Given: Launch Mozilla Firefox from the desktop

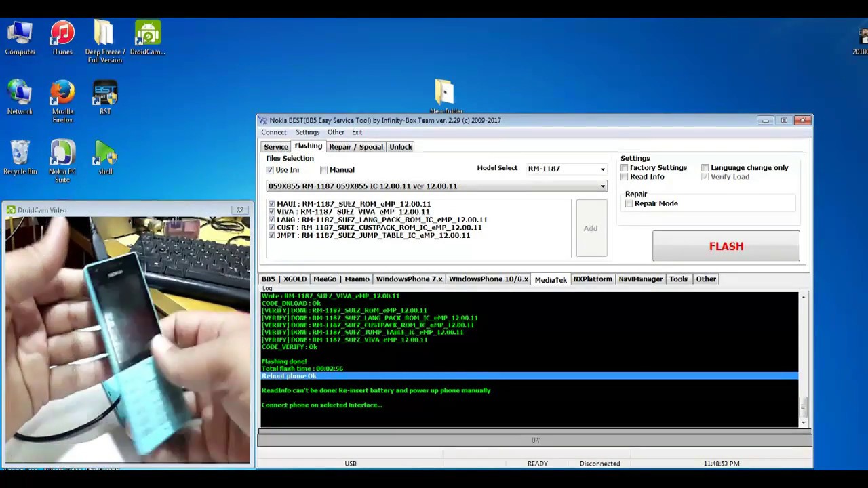Looking at the screenshot, I should tap(62, 102).
